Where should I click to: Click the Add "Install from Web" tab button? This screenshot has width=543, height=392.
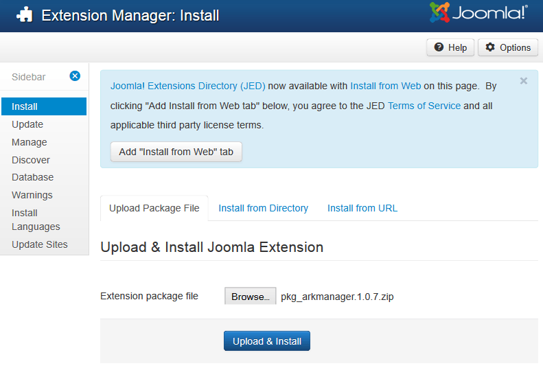point(176,152)
